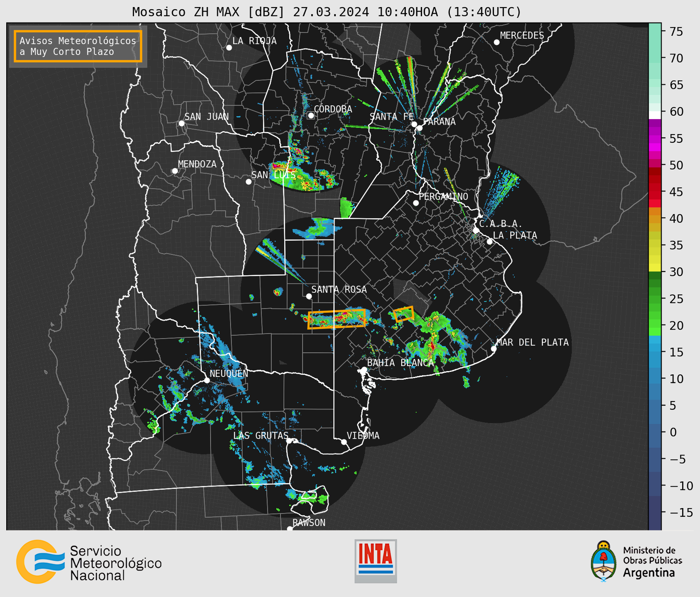This screenshot has width=700, height=597.
Task: Click the CÓRDOBA city marker dot
Action: [311, 115]
